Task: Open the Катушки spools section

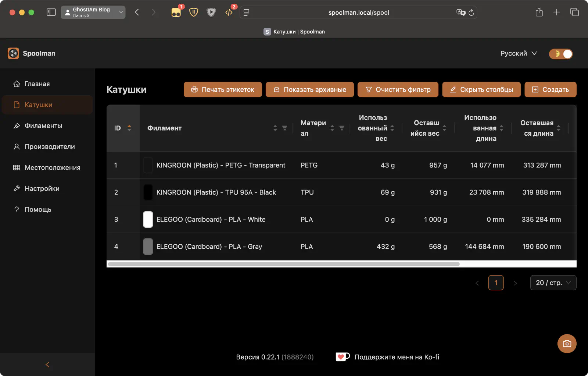Action: click(47, 105)
